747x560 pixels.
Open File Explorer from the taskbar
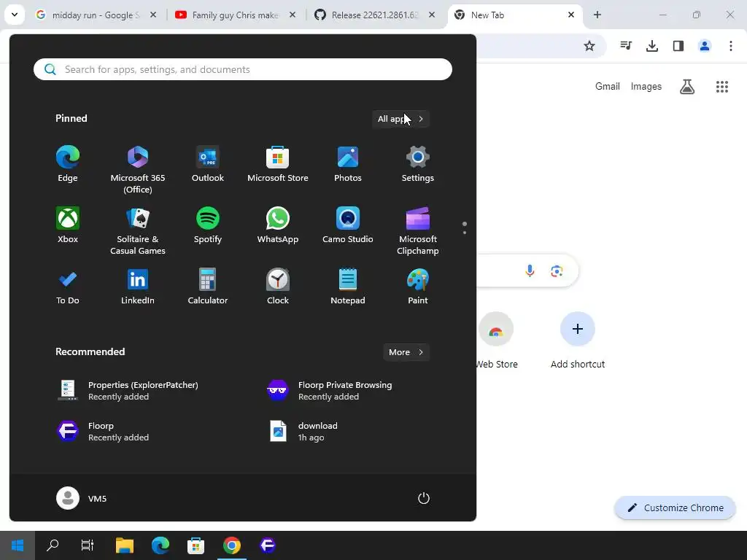click(124, 545)
